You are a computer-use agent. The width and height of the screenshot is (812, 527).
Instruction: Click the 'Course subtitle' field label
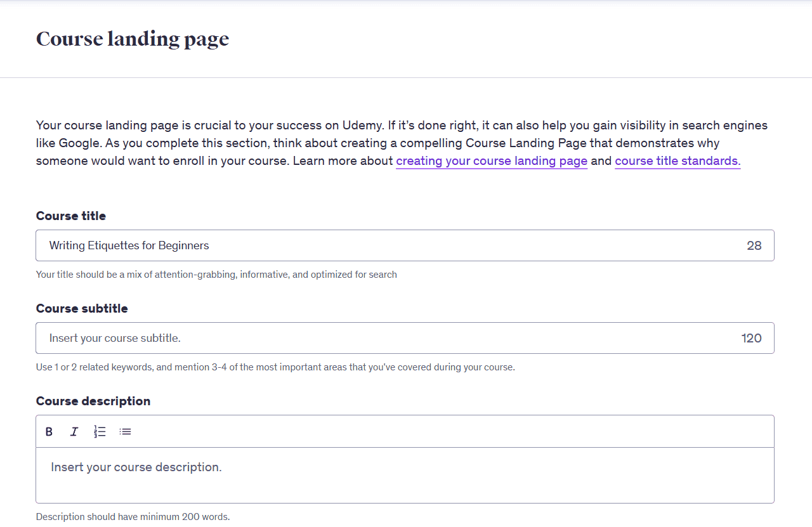82,309
